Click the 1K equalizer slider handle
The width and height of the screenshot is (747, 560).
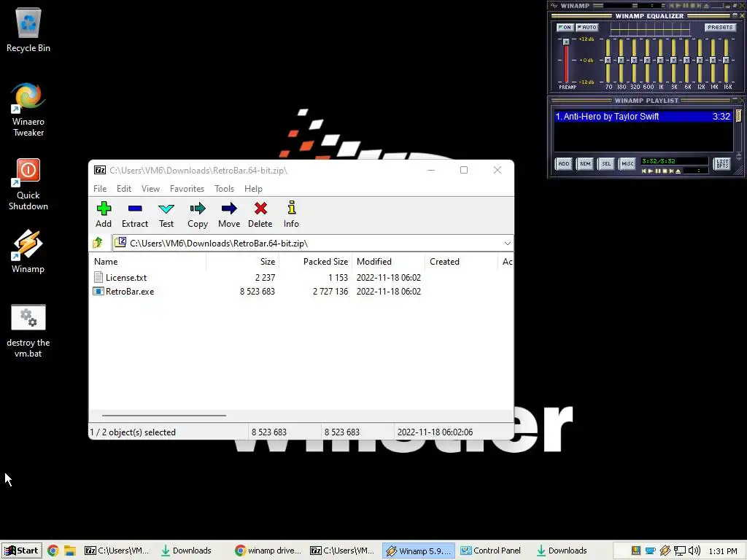(660, 60)
